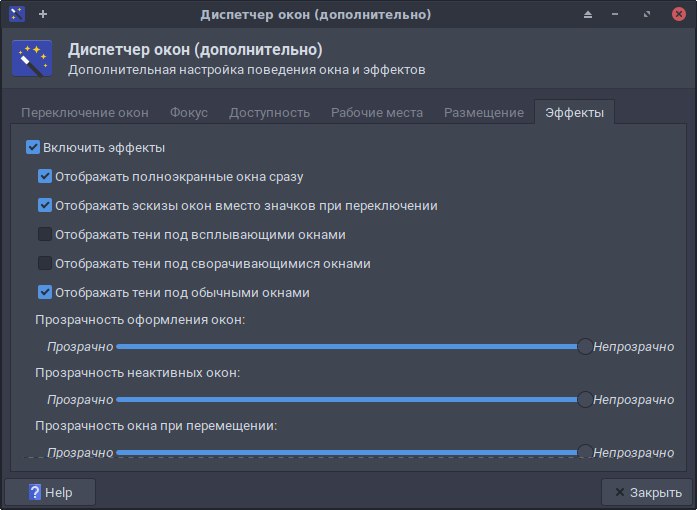Open the Рабочие места tab

point(377,112)
